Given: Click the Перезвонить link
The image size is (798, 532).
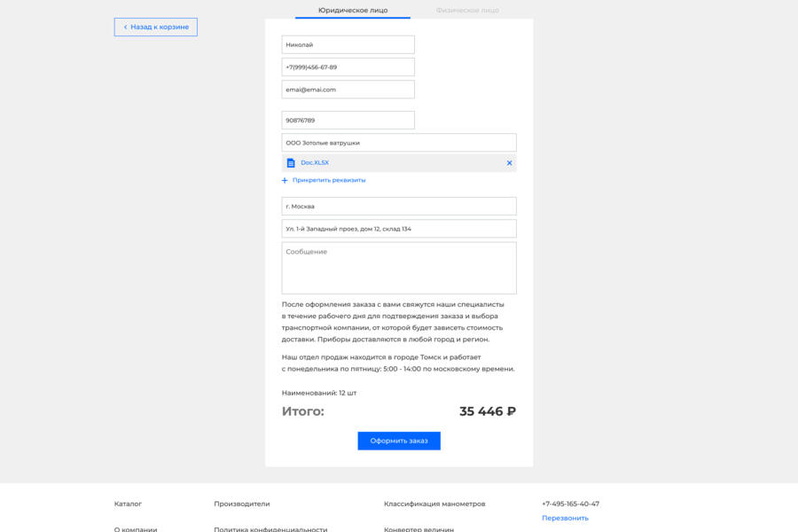Looking at the screenshot, I should pyautogui.click(x=566, y=516).
